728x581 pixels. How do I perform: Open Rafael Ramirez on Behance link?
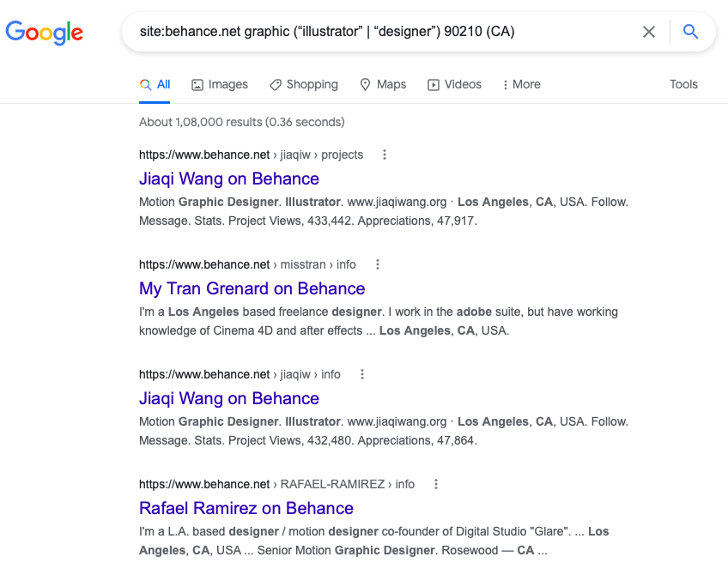(x=246, y=508)
